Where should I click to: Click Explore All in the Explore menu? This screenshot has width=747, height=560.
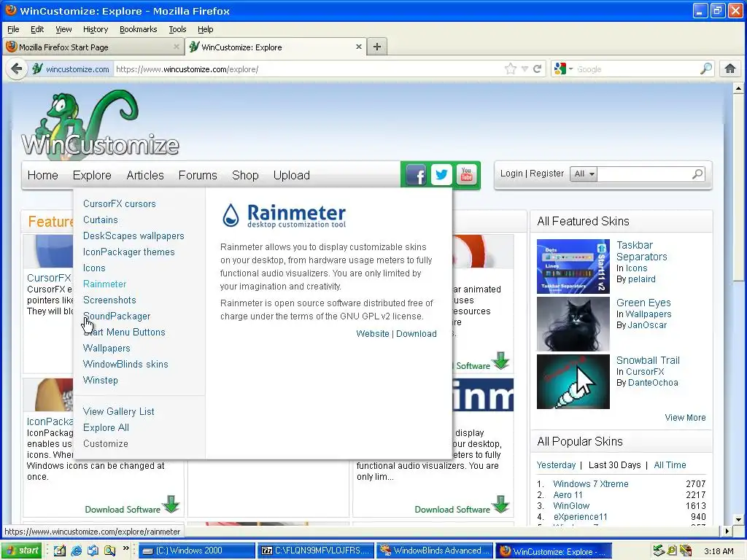coord(106,427)
